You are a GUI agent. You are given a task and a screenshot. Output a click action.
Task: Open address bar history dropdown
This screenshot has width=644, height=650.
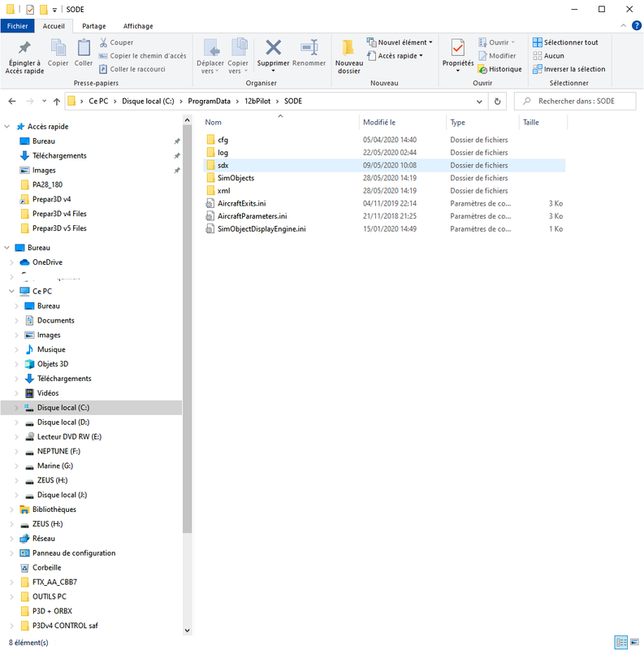(479, 101)
